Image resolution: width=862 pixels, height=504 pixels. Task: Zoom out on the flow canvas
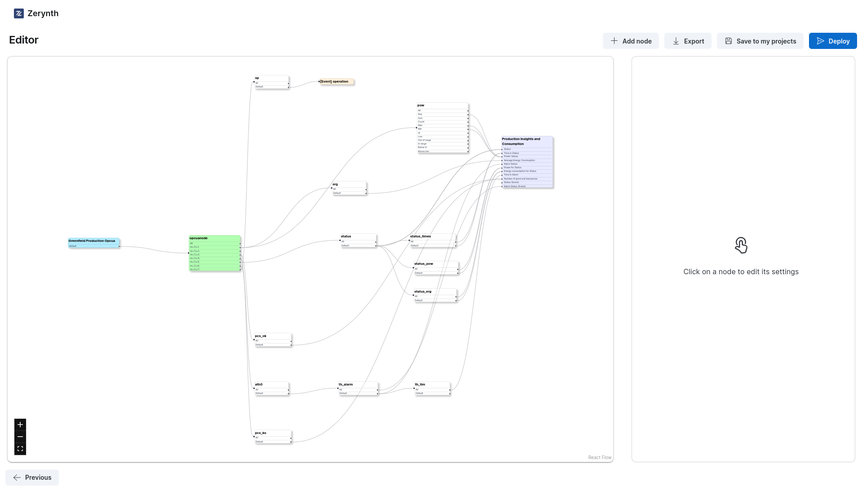20,437
